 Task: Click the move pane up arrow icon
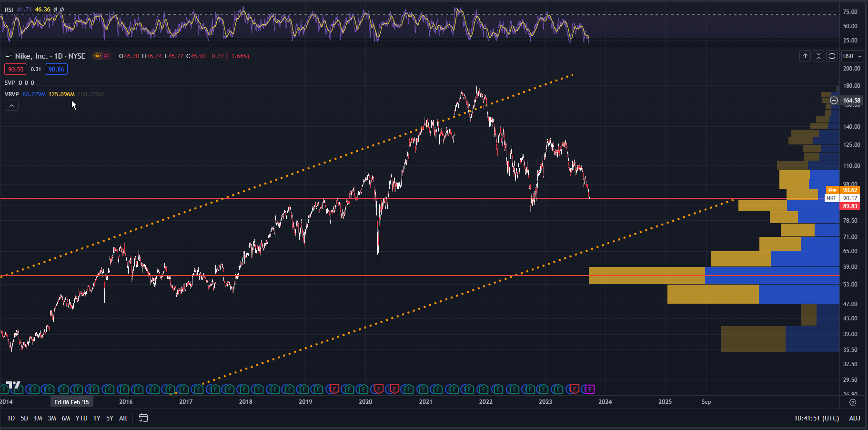click(x=805, y=56)
